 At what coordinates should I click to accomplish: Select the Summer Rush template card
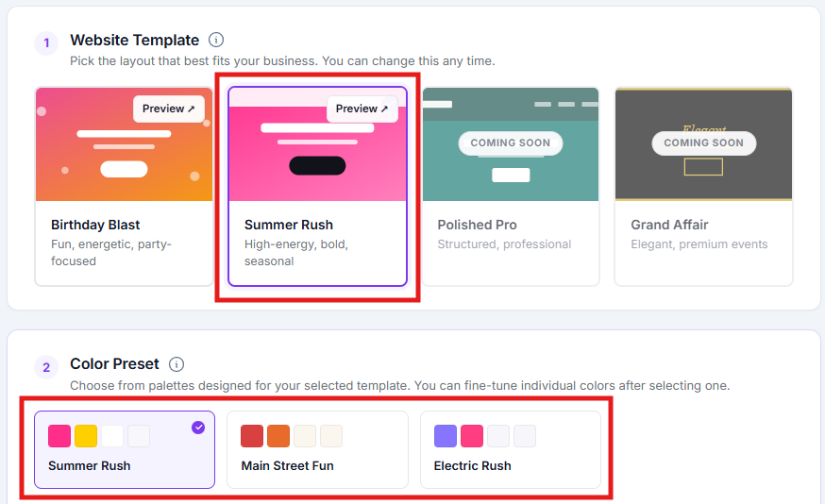pos(317,187)
